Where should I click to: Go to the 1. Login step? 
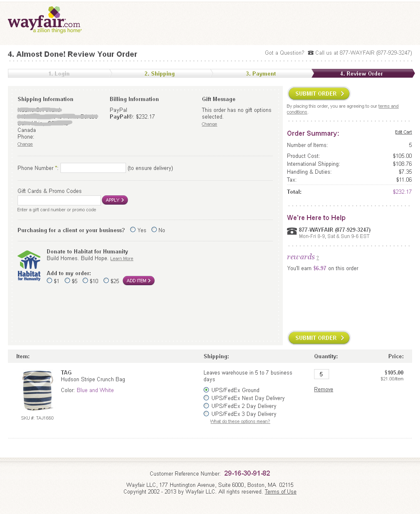(x=59, y=73)
